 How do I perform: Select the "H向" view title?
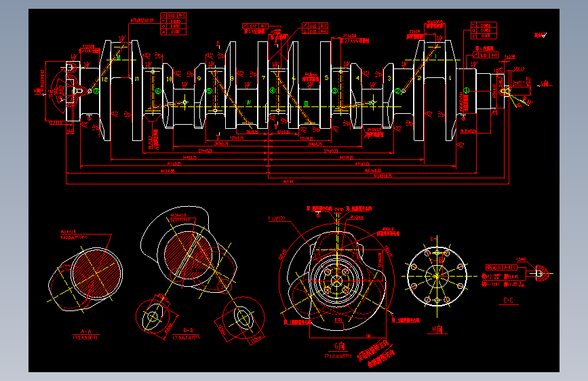[437, 329]
